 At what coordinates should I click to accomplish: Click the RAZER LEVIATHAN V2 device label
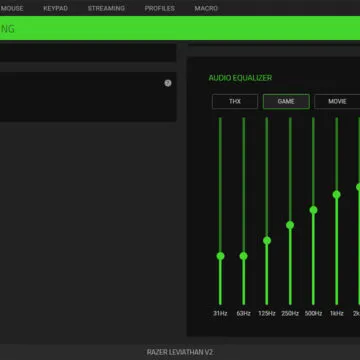tap(180, 352)
